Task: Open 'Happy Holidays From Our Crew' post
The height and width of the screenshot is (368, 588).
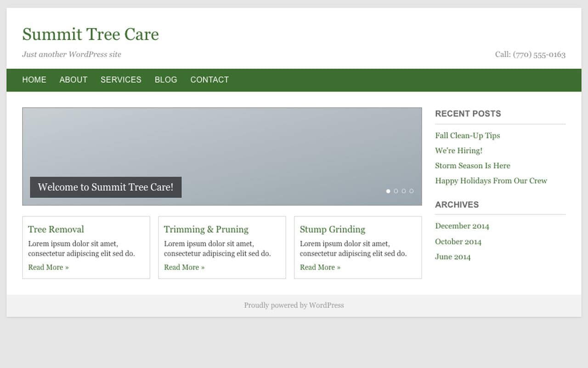Action: (x=491, y=181)
